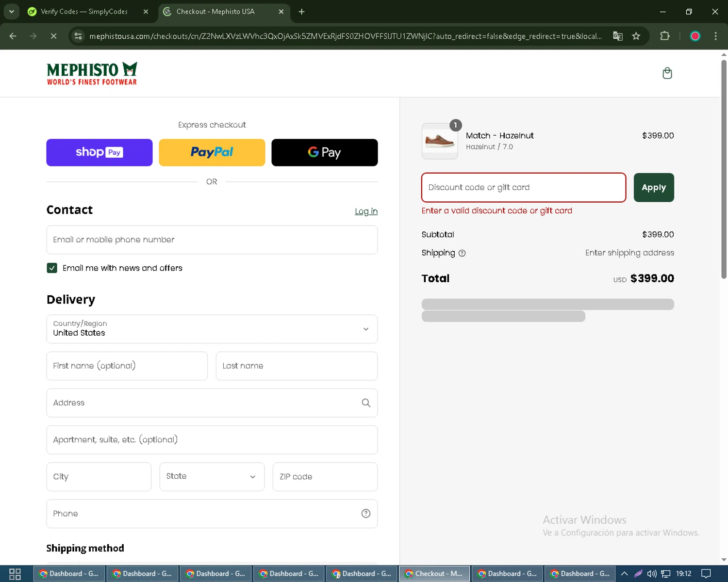This screenshot has height=582, width=728.
Task: Open the shopping bag cart icon
Action: click(x=667, y=73)
